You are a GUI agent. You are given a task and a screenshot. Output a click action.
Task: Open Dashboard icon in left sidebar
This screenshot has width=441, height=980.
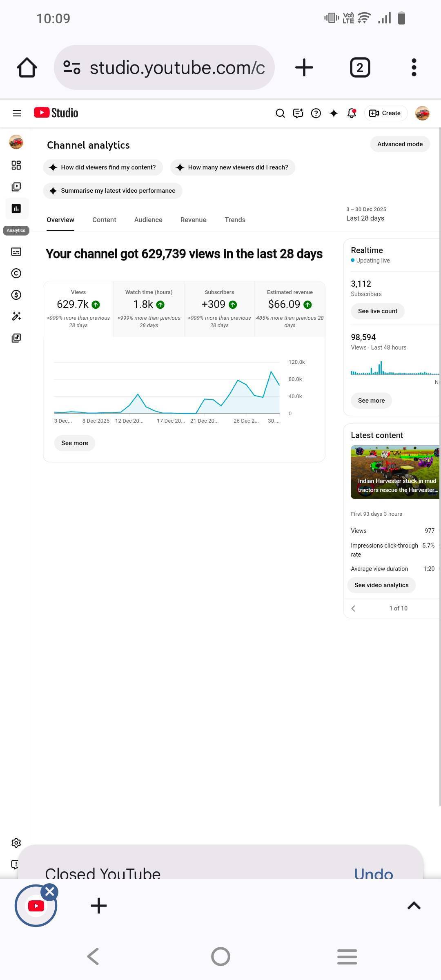(16, 165)
